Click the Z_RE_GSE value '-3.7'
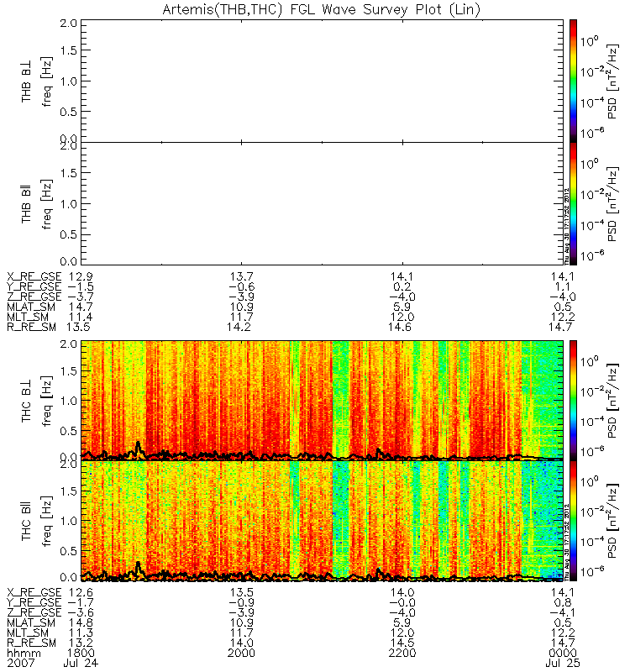The height and width of the screenshot is (672, 630). (81, 297)
